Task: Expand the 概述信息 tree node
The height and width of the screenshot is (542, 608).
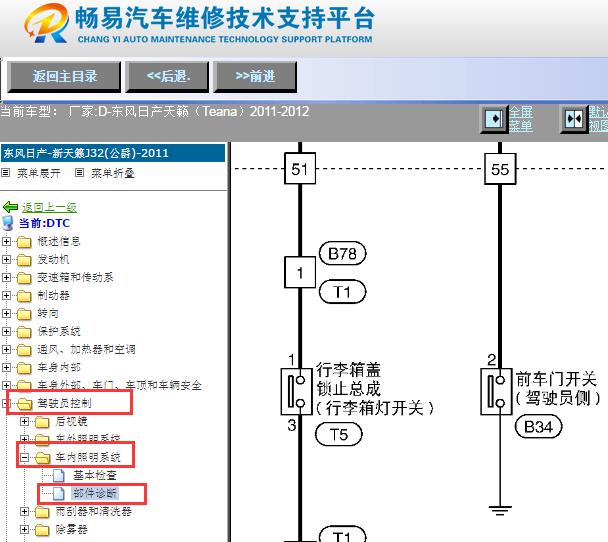Action: (x=6, y=242)
